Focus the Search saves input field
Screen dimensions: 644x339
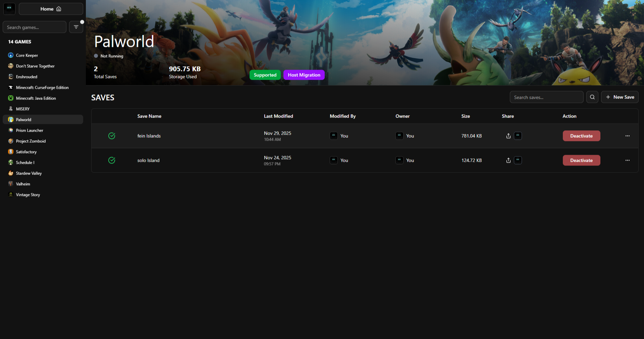tap(547, 97)
